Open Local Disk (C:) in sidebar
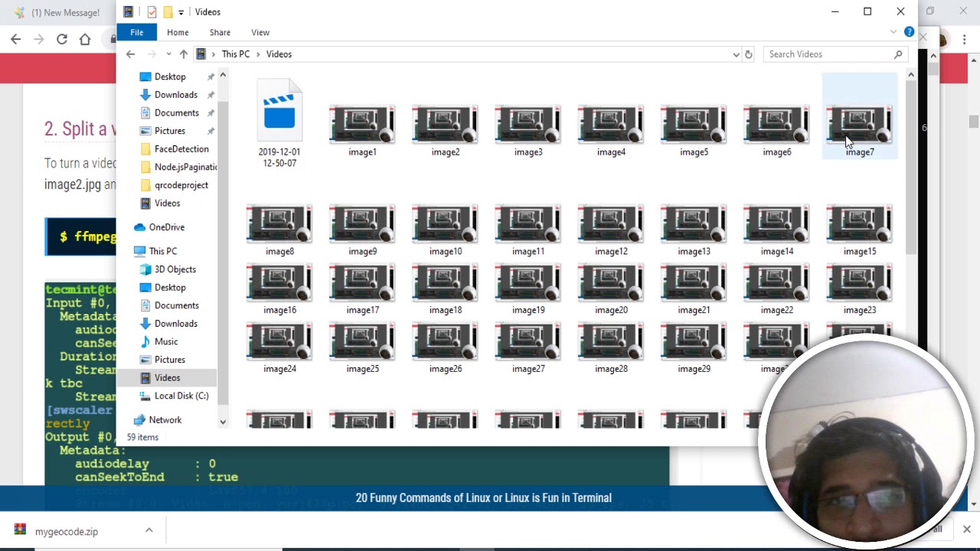The height and width of the screenshot is (551, 980). click(181, 396)
